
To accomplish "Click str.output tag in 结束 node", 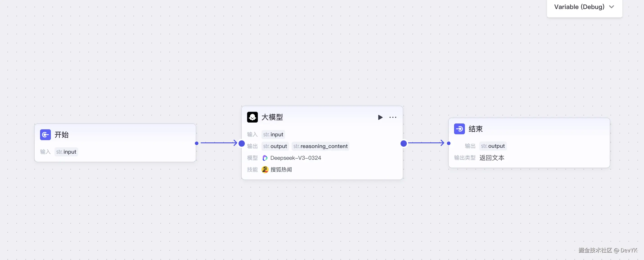I will tap(493, 146).
